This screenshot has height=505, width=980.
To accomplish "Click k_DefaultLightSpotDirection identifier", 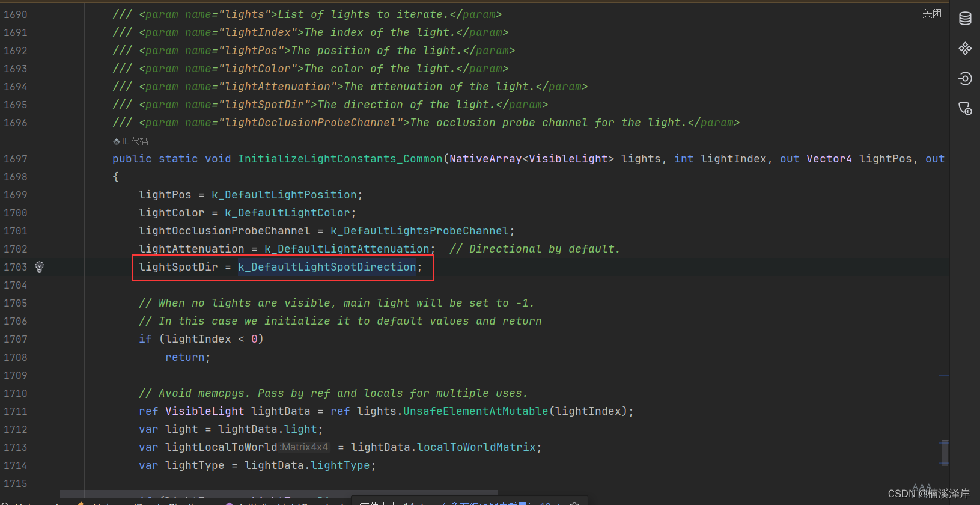I will click(327, 267).
